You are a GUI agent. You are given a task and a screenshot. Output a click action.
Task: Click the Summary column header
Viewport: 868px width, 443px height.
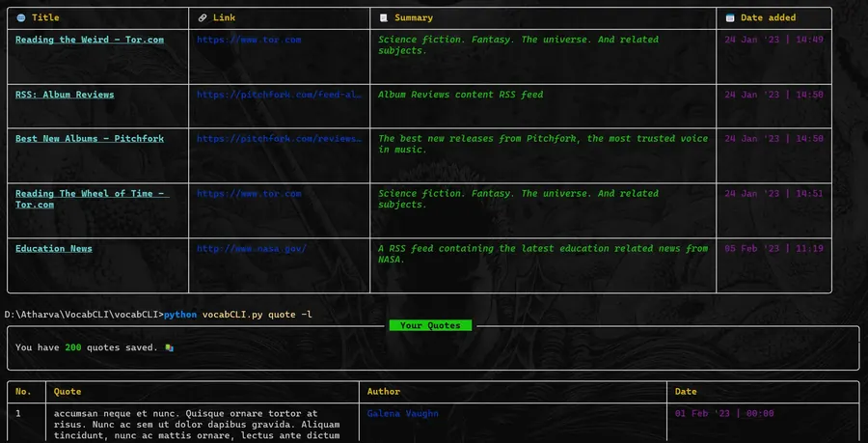(414, 17)
